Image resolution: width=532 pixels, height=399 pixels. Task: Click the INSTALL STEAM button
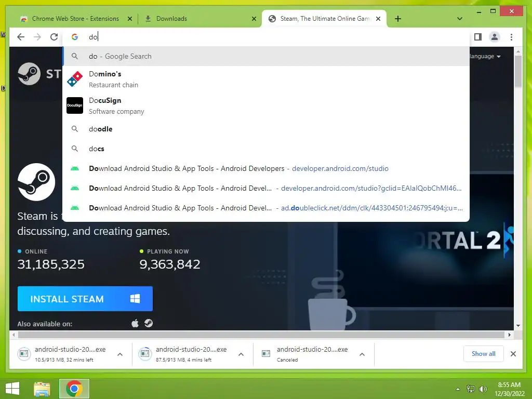click(x=85, y=299)
